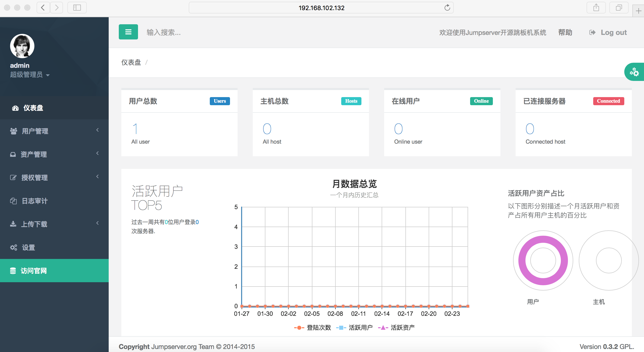This screenshot has width=644, height=352.
Task: Click the Version 0.3.2 GPL text
Action: point(607,346)
